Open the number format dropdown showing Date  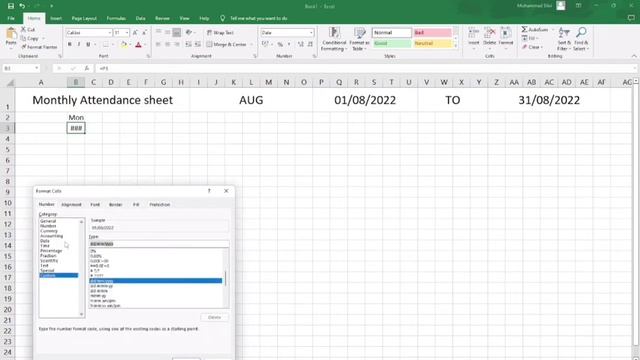pos(311,33)
